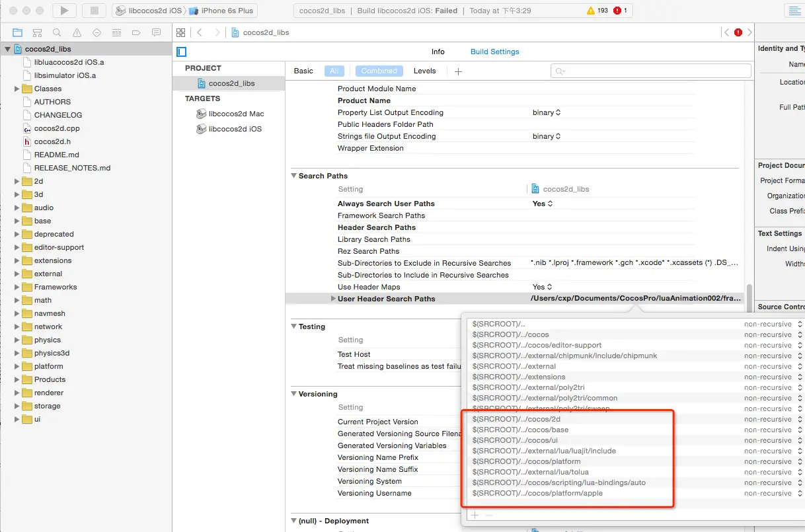
Task: Click the yellow warnings count 193
Action: [597, 11]
